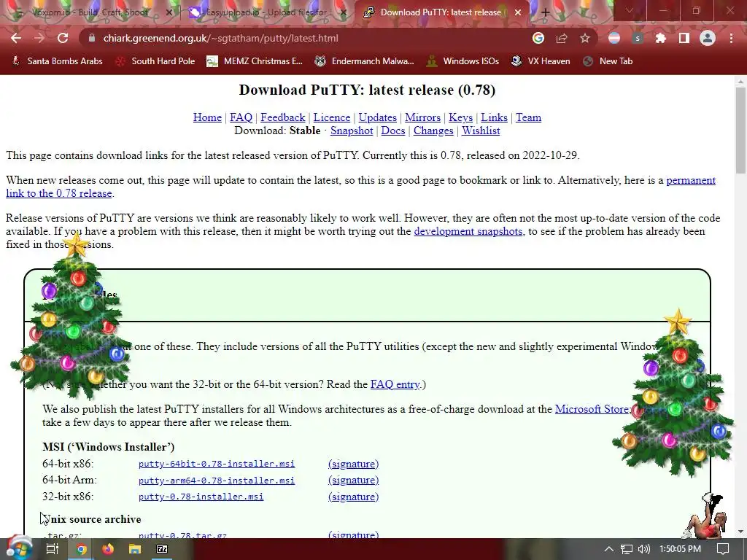
Task: Close the Download PuTTY tab
Action: pyautogui.click(x=518, y=12)
